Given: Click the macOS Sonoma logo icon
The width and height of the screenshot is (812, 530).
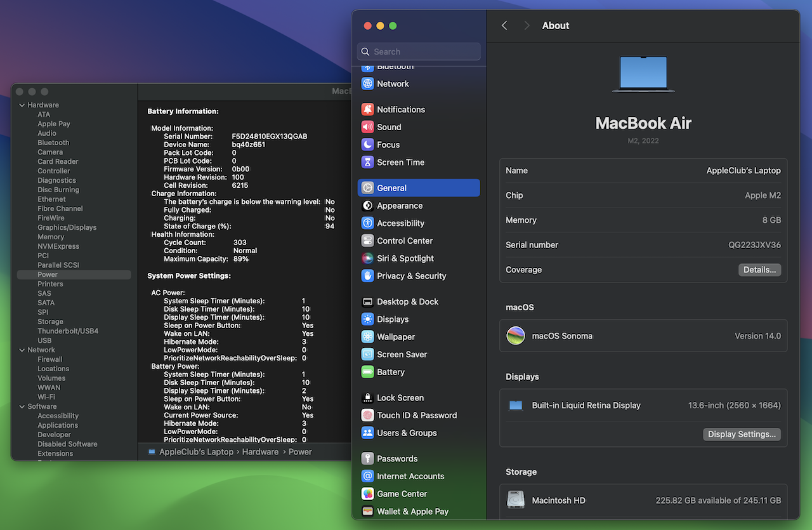Looking at the screenshot, I should click(516, 336).
